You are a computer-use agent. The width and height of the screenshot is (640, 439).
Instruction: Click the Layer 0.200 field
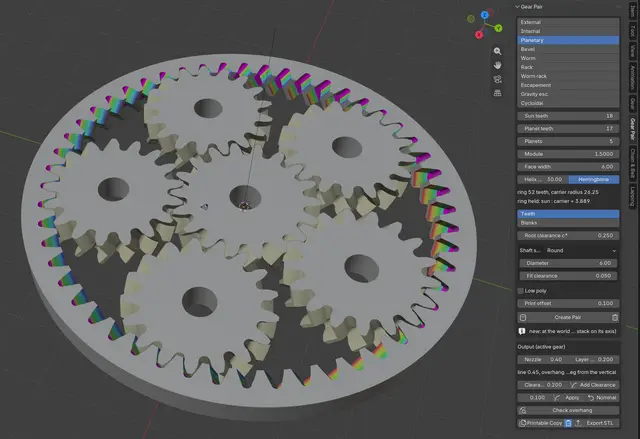(x=593, y=359)
